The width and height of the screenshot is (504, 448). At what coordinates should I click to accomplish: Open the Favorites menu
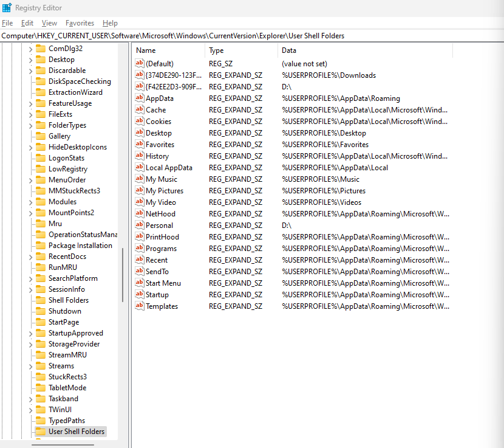click(x=80, y=23)
